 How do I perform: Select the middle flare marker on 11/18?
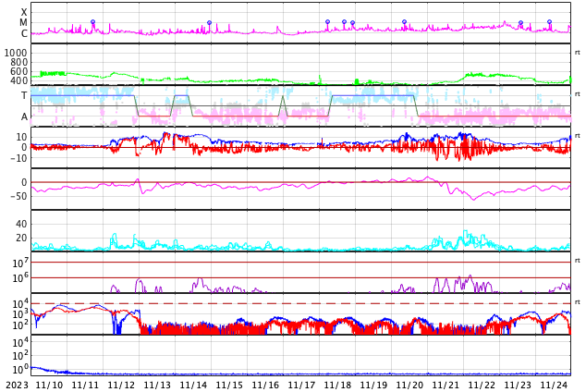coord(344,22)
